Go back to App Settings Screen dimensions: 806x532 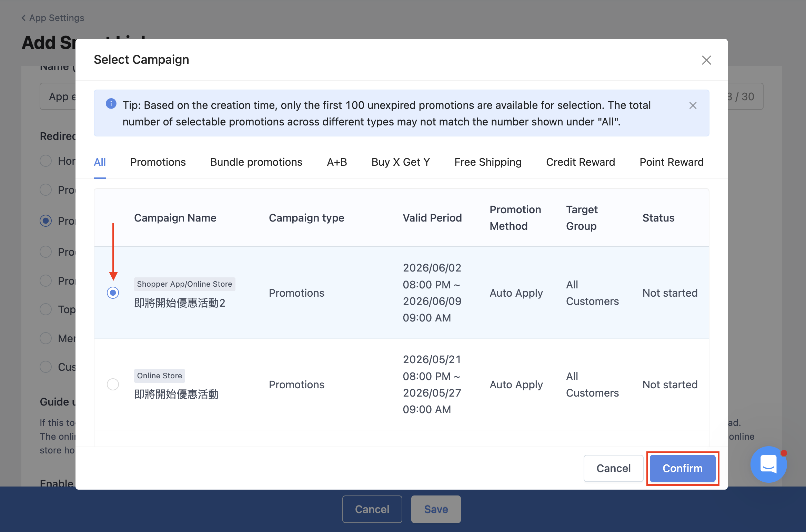pos(53,18)
